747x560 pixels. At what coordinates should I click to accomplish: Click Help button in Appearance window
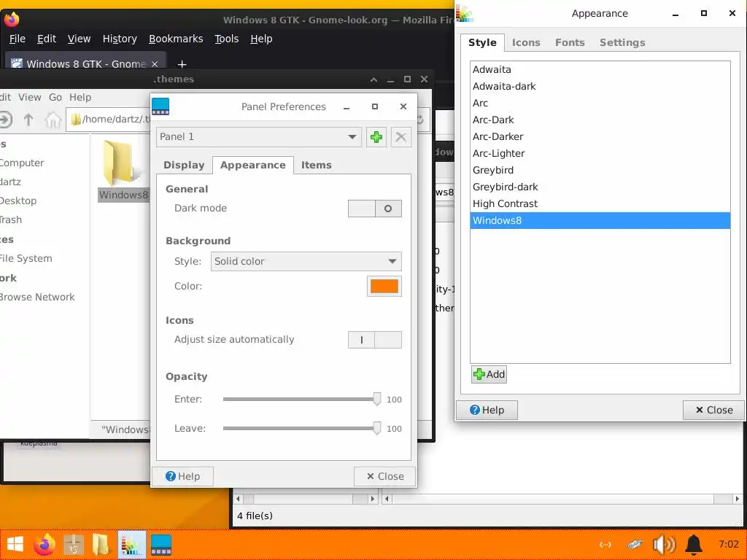pyautogui.click(x=487, y=411)
